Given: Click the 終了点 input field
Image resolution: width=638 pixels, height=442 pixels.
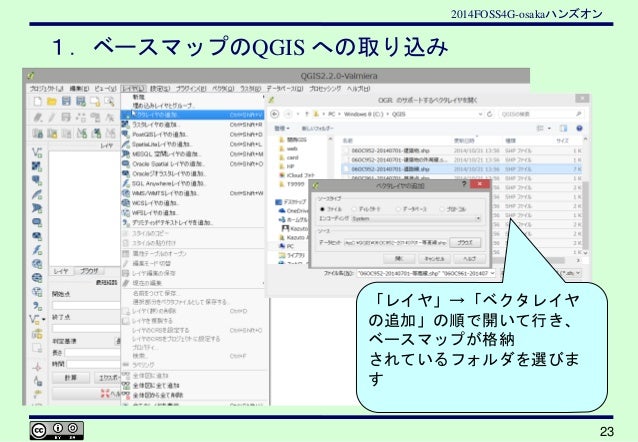Looking at the screenshot, I should (x=86, y=328).
